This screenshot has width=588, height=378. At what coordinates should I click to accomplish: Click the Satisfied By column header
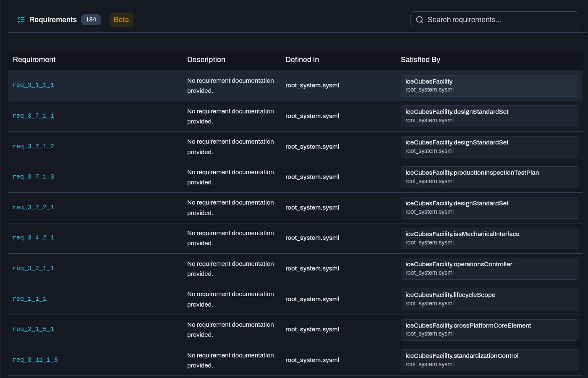[421, 60]
